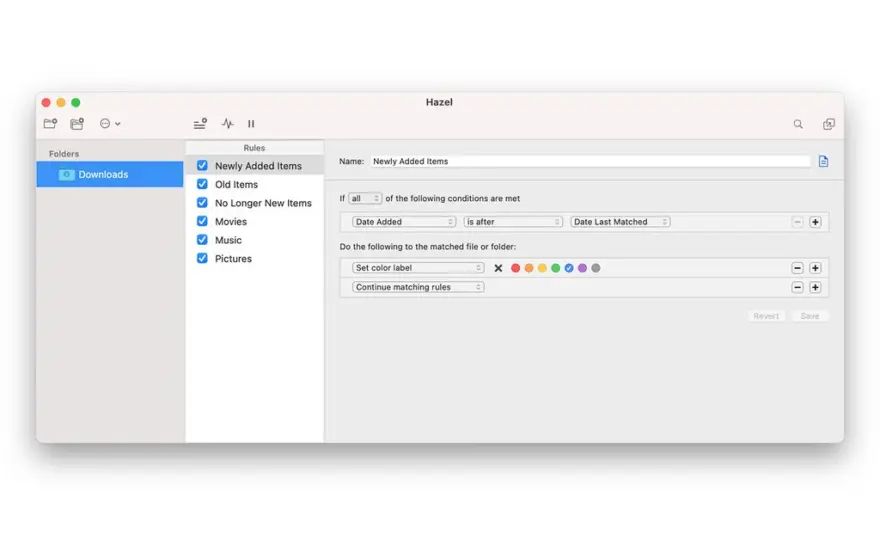Screen dimensions: 880x550
Task: Click the search magnifier icon
Action: pos(798,124)
